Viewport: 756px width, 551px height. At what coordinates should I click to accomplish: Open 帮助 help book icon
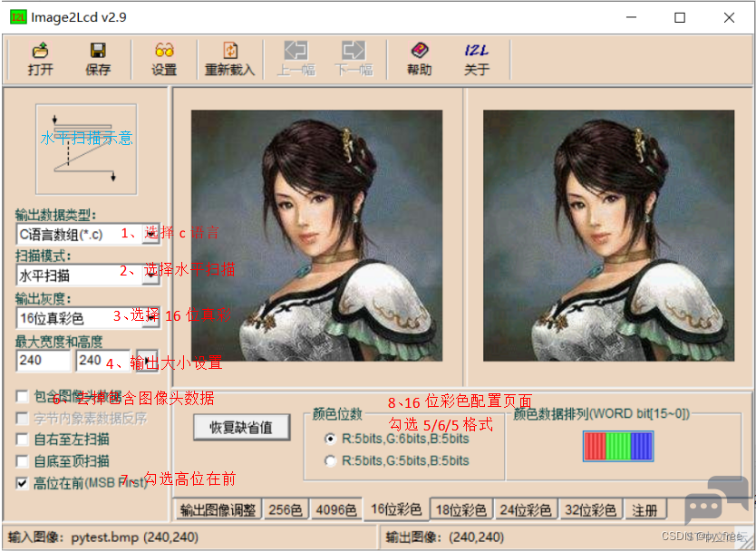(x=420, y=59)
